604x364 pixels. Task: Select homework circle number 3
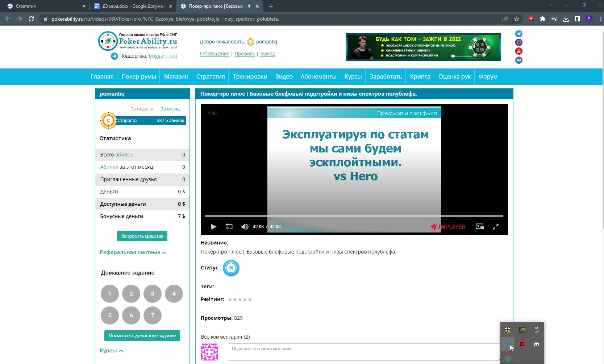pyautogui.click(x=153, y=294)
